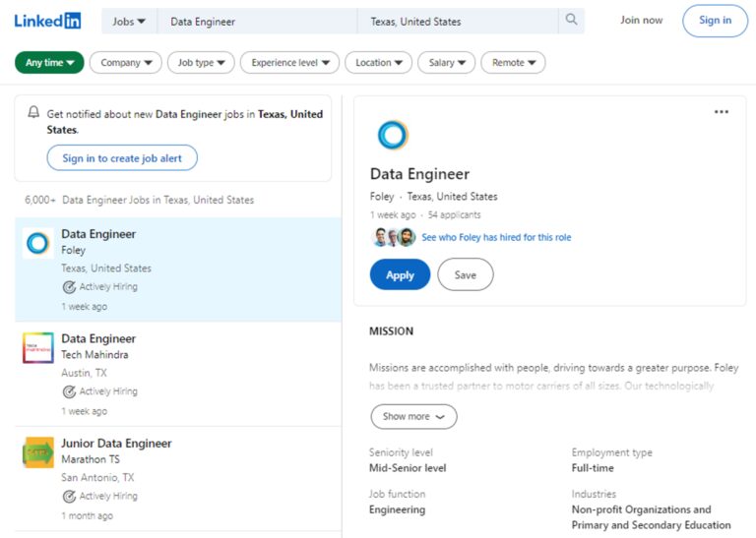Screen dimensions: 756x538
Task: Open the Company filter dropdown
Action: pos(125,63)
